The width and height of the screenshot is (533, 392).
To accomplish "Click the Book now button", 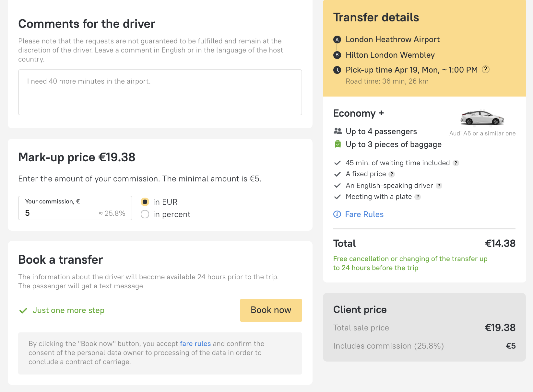I will [271, 310].
